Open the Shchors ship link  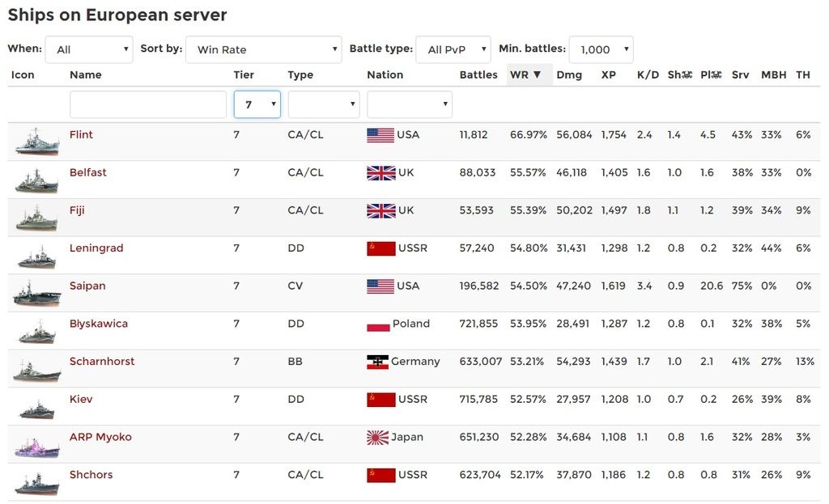(x=91, y=475)
